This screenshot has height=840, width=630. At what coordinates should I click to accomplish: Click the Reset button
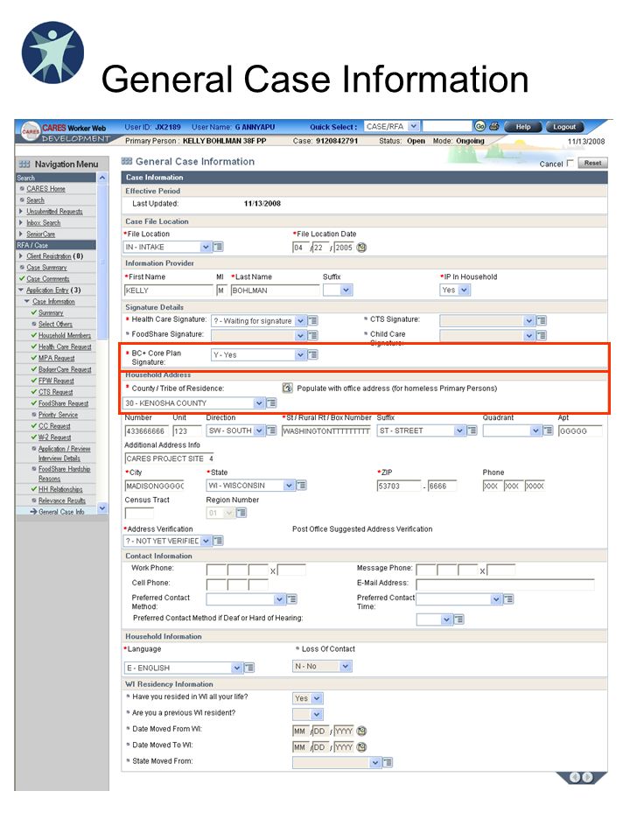click(x=592, y=163)
